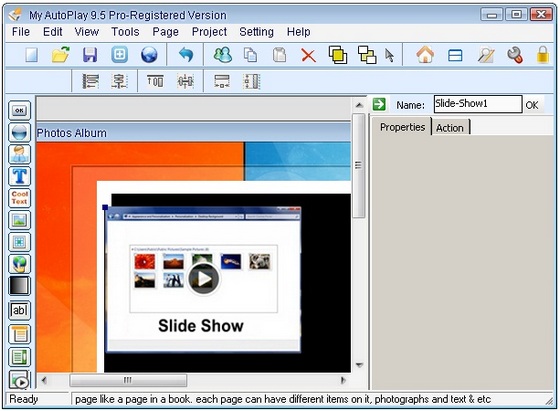Add web browser globe object
The height and width of the screenshot is (411, 560).
pos(20,264)
